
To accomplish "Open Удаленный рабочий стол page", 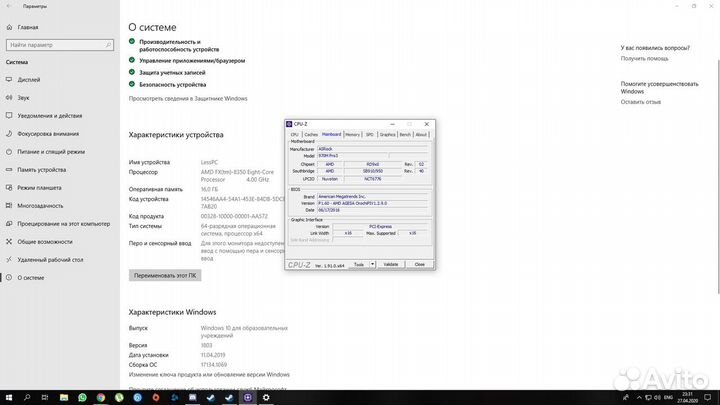I will (x=51, y=259).
